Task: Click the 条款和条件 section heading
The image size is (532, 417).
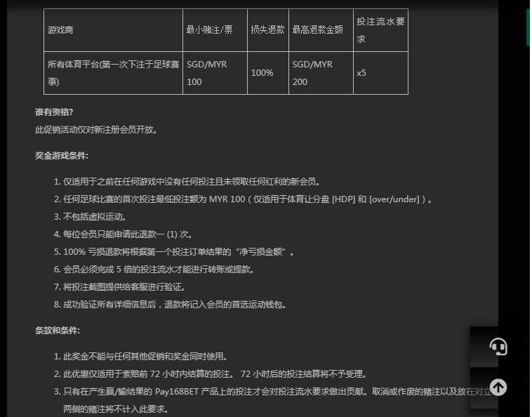Action: (x=58, y=331)
